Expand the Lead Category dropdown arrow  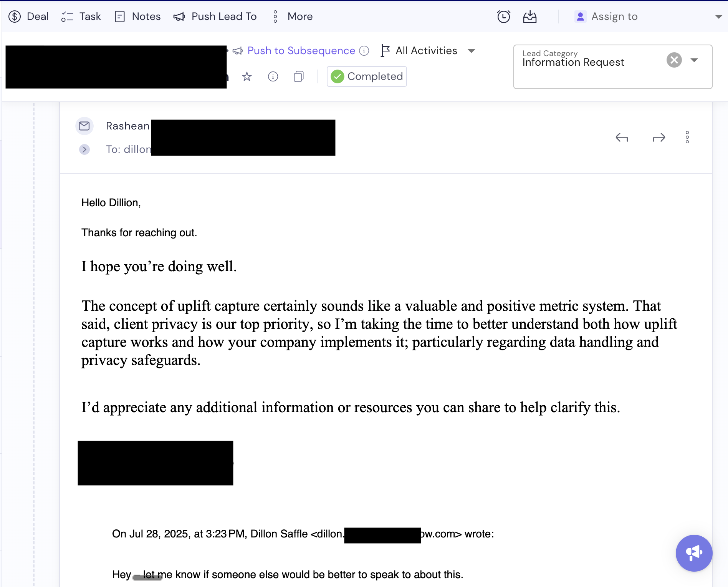pos(694,60)
